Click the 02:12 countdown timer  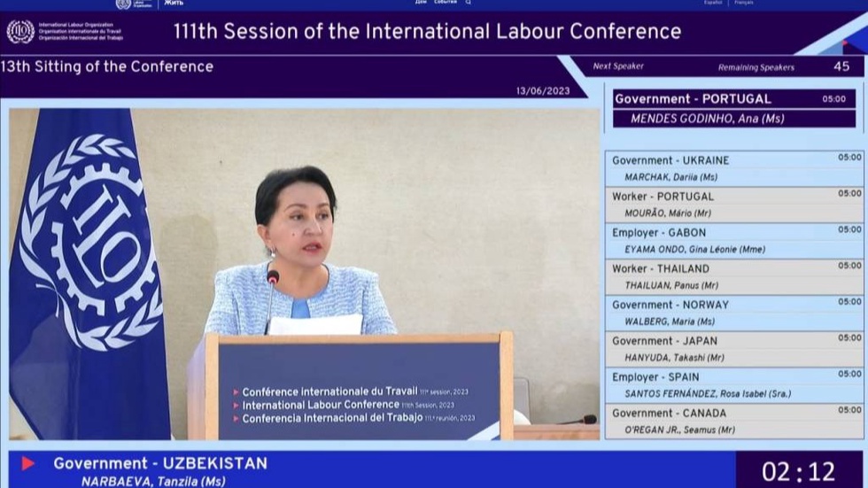pyautogui.click(x=798, y=471)
